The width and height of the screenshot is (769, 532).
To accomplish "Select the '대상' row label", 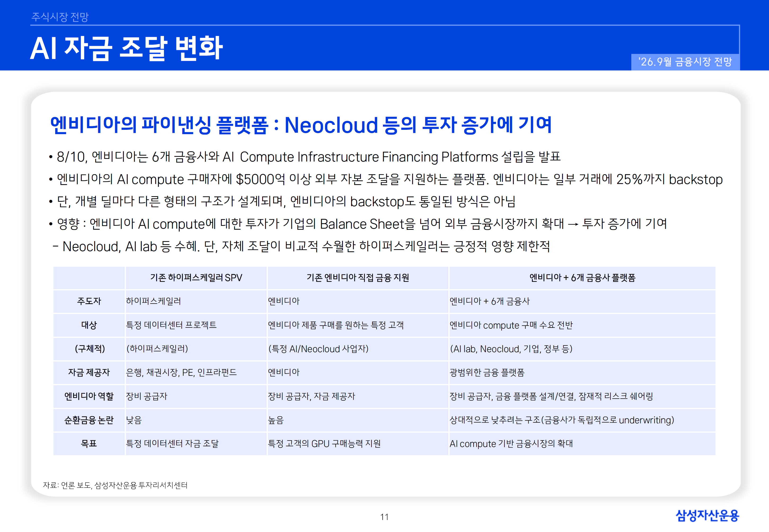I will [89, 325].
